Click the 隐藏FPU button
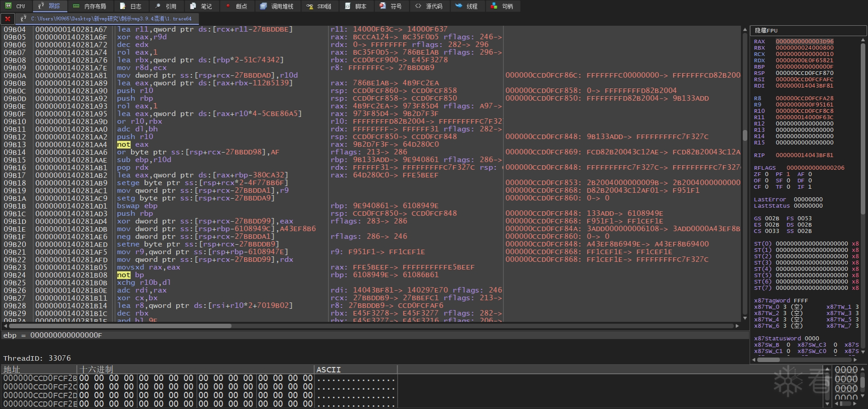The width and height of the screenshot is (868, 409). tap(766, 30)
